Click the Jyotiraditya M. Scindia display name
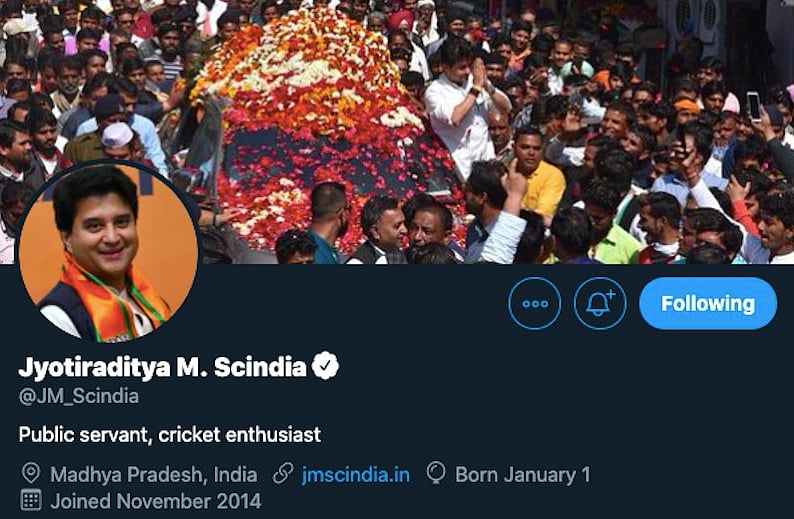 [x=162, y=367]
